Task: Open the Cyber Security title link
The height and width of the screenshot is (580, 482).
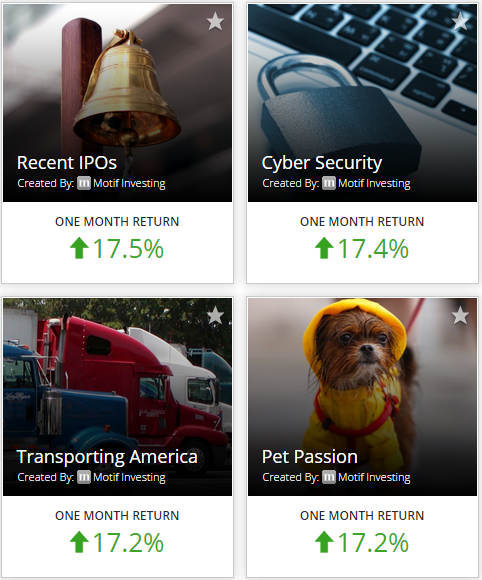Action: click(321, 163)
